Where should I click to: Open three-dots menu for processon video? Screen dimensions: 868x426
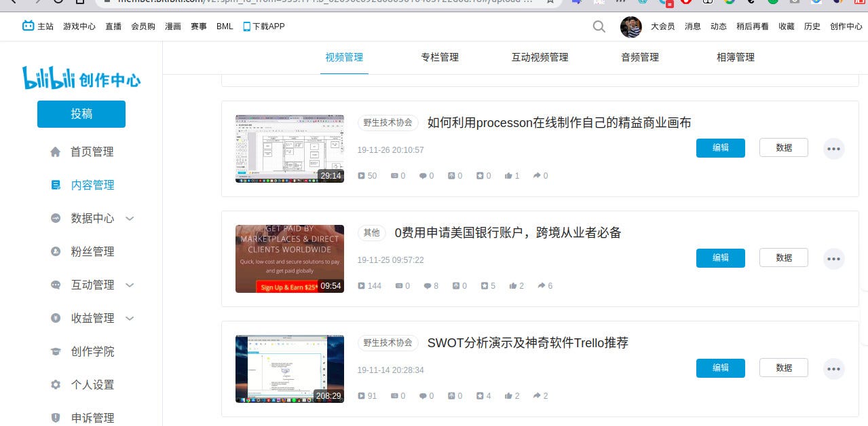click(x=834, y=148)
